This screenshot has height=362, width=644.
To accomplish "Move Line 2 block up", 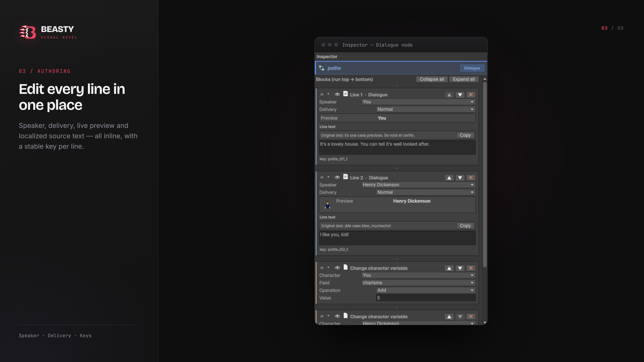I will (449, 178).
